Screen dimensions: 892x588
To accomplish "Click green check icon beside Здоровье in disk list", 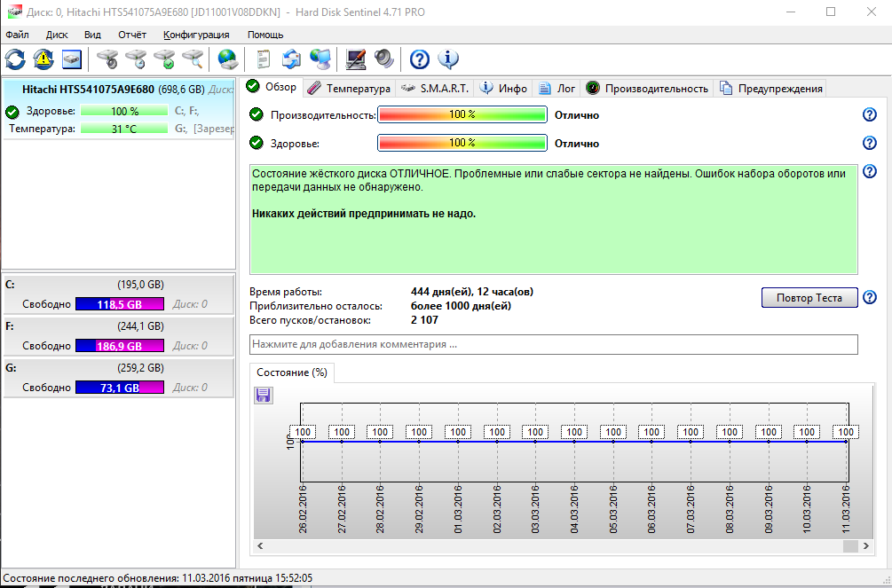I will coord(12,112).
